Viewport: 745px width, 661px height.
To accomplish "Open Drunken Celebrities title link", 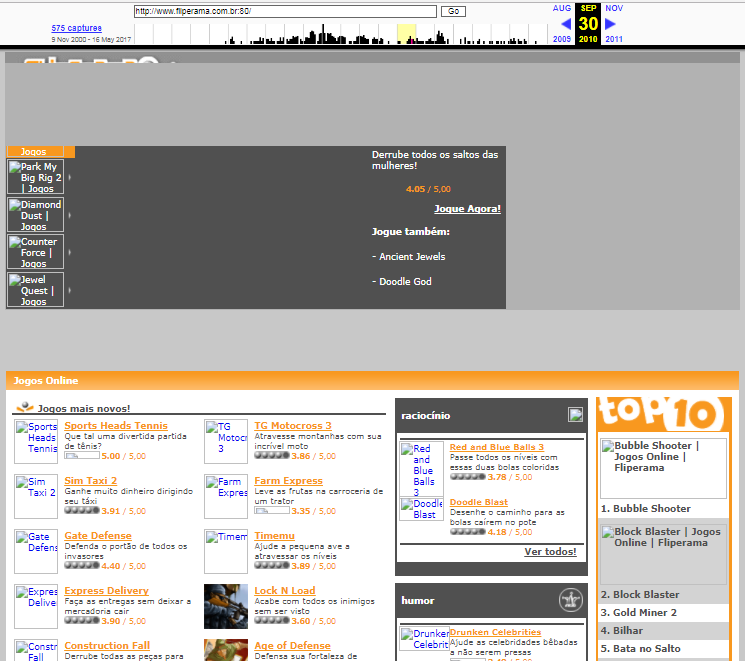I will [495, 632].
